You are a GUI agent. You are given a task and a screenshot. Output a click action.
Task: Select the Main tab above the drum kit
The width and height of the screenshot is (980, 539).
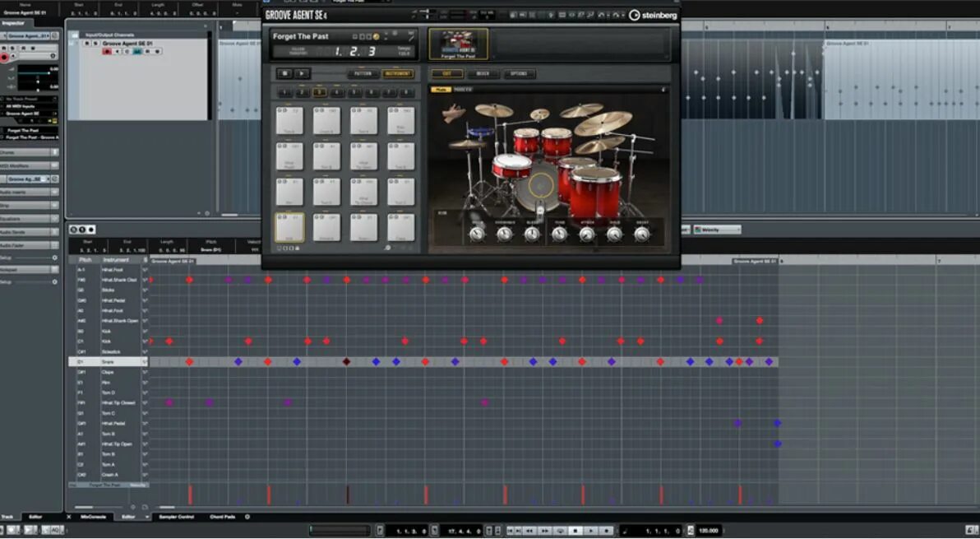[441, 90]
